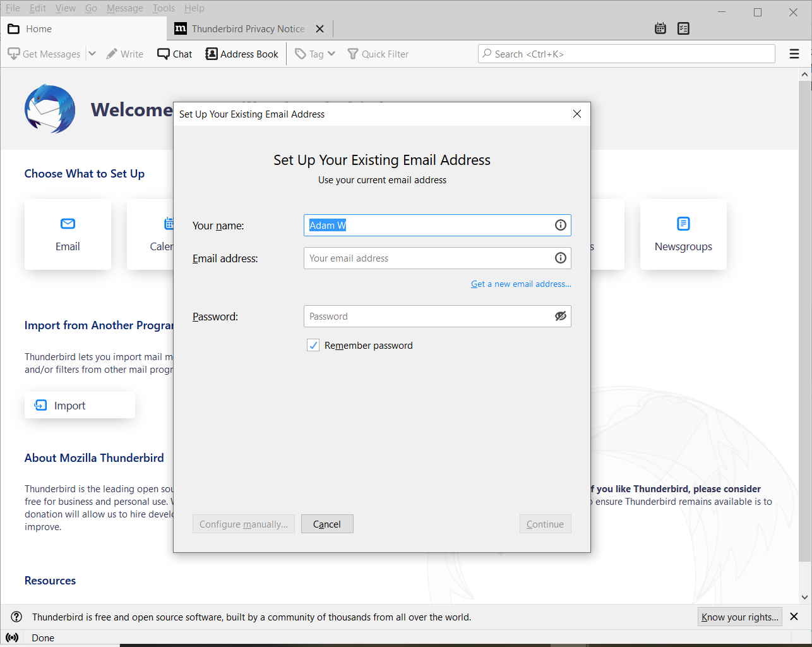Open the Message menu
This screenshot has width=812, height=647.
pos(125,8)
